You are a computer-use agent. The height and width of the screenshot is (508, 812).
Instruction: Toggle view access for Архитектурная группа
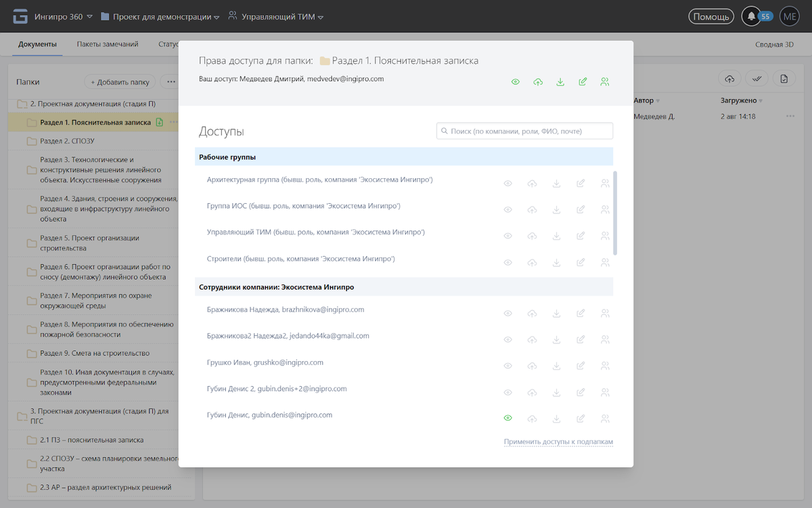coord(508,184)
